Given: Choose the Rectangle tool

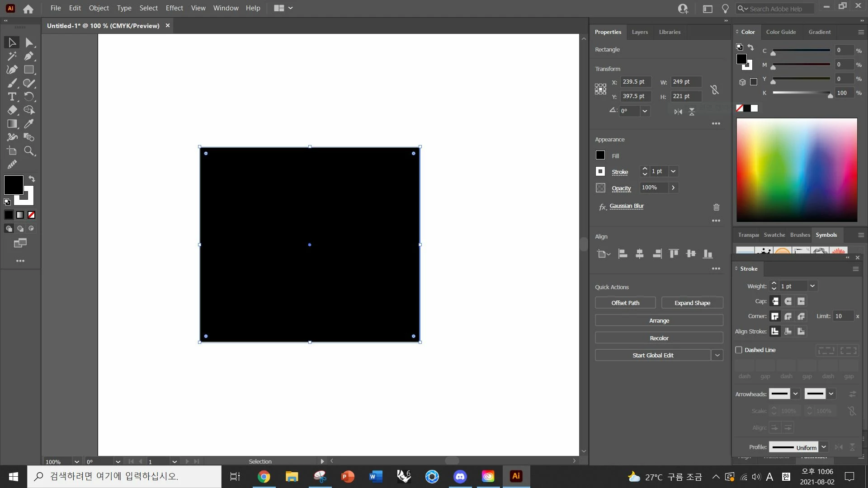Looking at the screenshot, I should click(x=29, y=70).
